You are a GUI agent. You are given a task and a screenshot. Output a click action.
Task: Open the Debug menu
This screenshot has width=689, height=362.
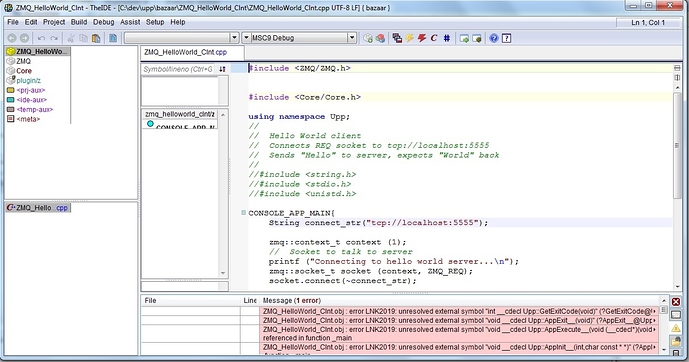pos(104,22)
